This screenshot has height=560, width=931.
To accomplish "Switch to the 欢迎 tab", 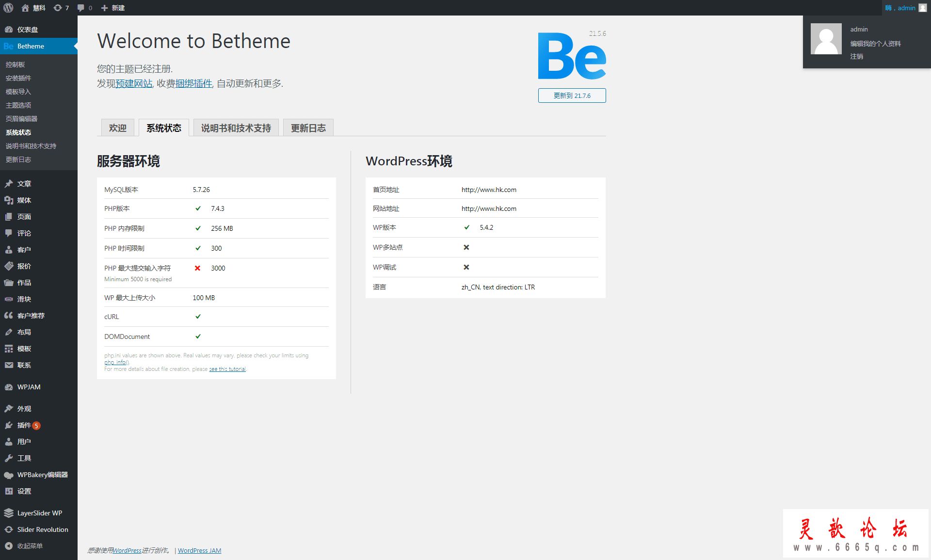I will 118,128.
